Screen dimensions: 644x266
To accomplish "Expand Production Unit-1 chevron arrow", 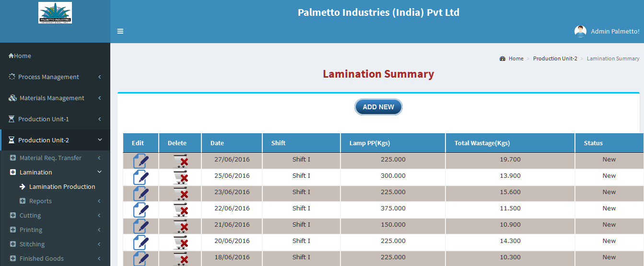I will pos(99,119).
